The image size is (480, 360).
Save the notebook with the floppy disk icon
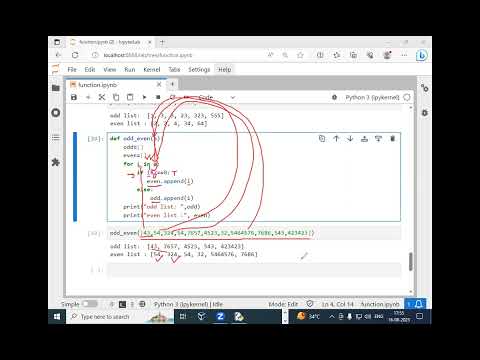click(74, 97)
